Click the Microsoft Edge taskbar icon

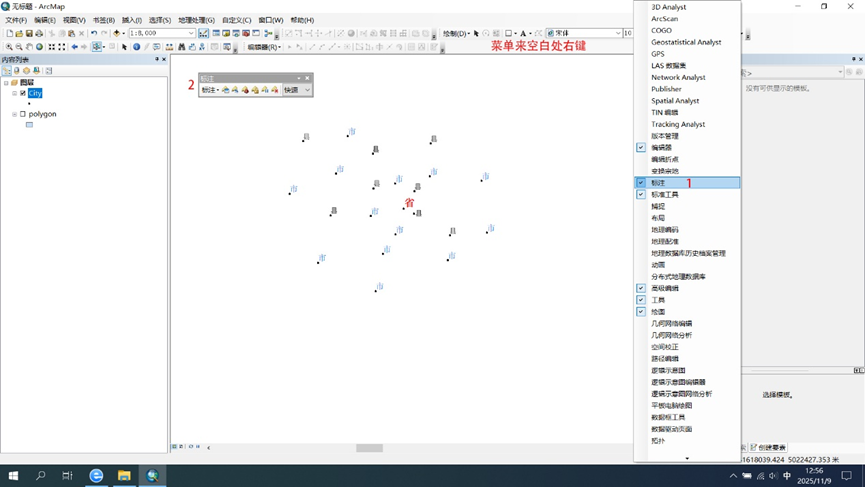96,475
